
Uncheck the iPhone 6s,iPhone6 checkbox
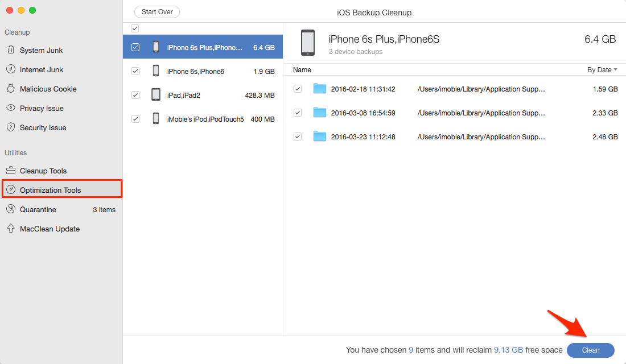[x=135, y=71]
